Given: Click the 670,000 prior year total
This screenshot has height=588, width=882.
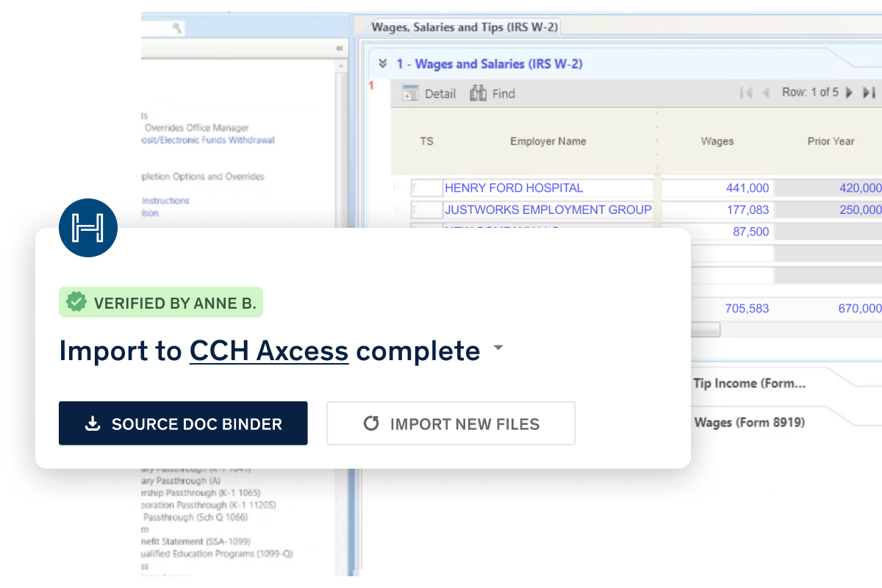Looking at the screenshot, I should pyautogui.click(x=860, y=309).
